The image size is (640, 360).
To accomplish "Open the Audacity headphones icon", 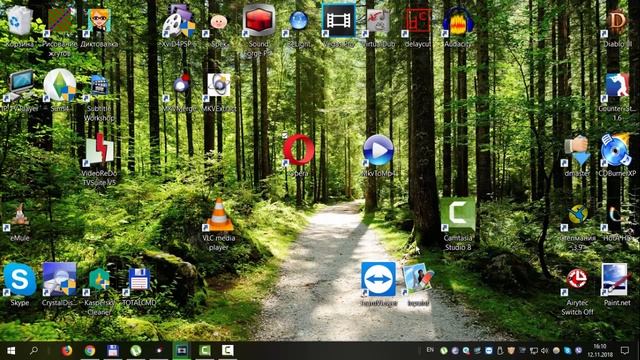I will [x=458, y=21].
